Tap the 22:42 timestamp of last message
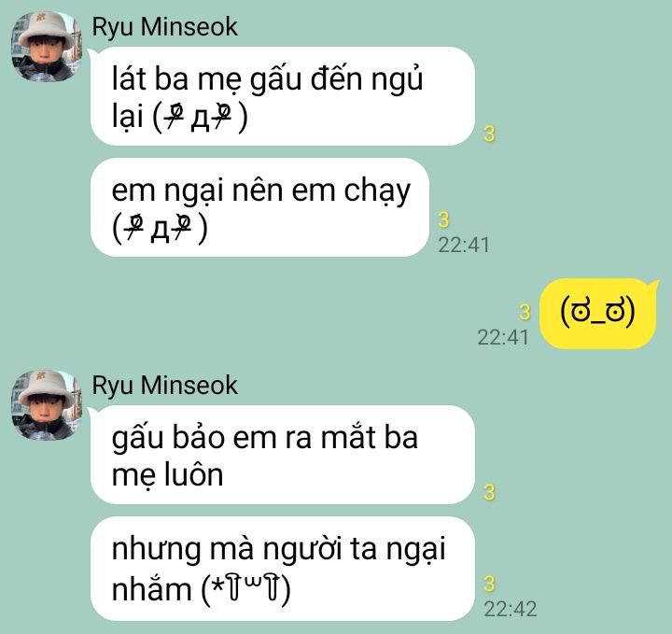672x634 pixels. (x=510, y=609)
